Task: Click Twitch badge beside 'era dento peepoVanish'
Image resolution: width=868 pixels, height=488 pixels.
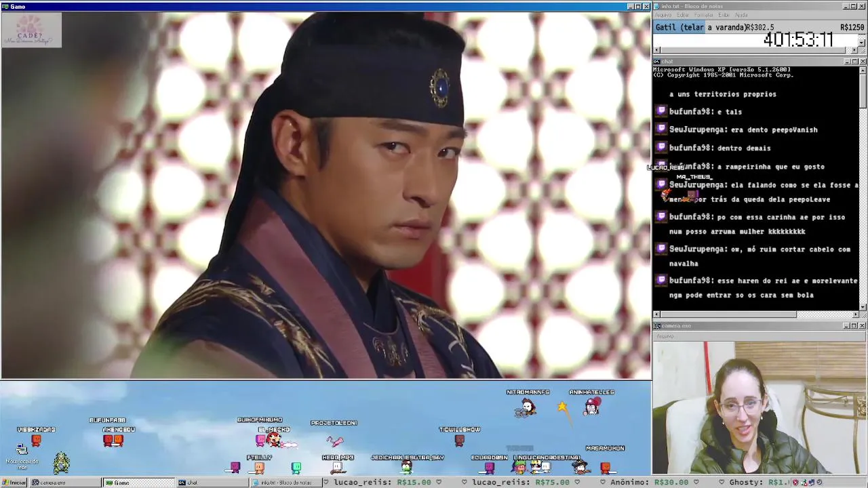Action: click(661, 129)
